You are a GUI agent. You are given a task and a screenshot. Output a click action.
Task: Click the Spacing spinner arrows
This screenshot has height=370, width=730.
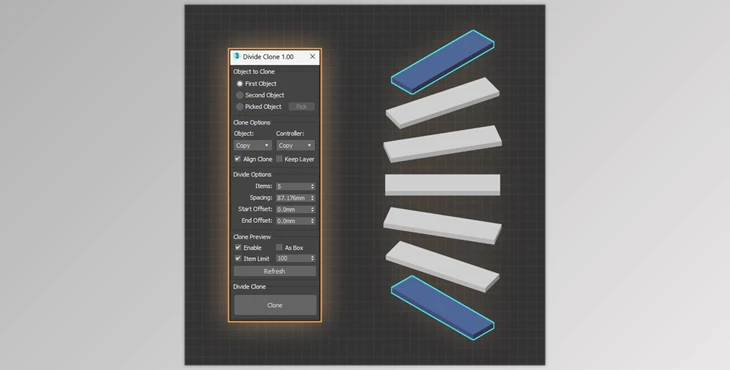click(312, 198)
